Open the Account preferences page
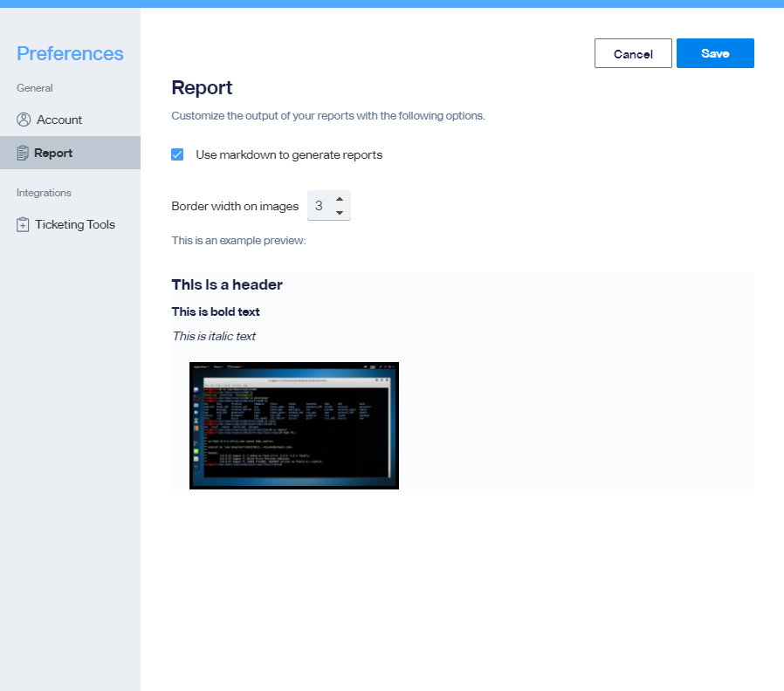Image resolution: width=784 pixels, height=691 pixels. pos(70,120)
